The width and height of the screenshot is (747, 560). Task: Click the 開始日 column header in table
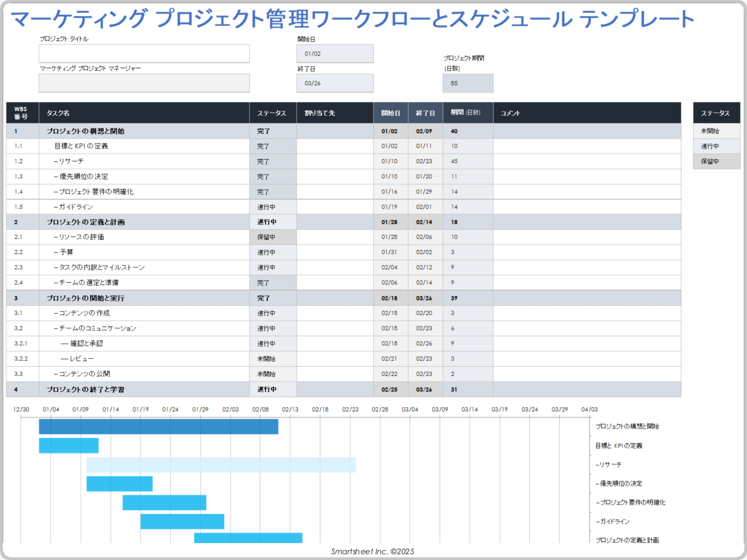pyautogui.click(x=391, y=113)
